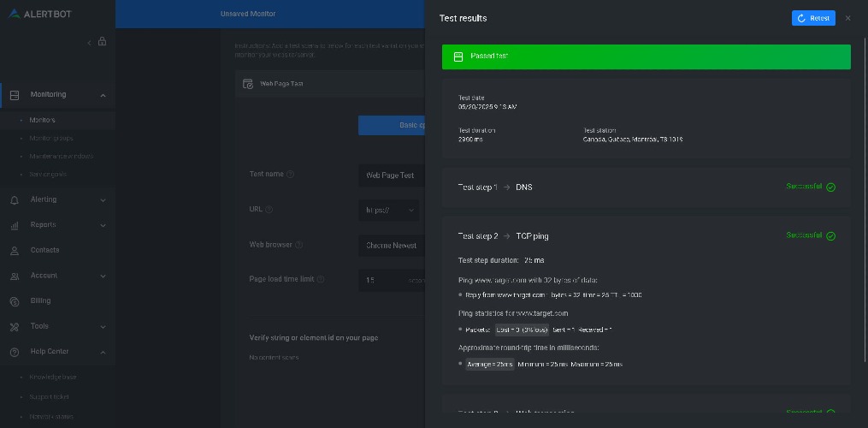Screen dimensions: 868x428
Task: Collapse sidebar with the left arrow
Action: [90, 42]
